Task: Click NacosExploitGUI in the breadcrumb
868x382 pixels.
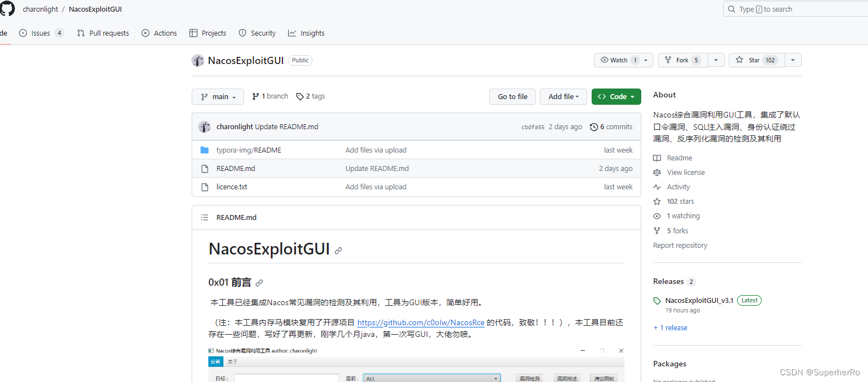Action: [x=95, y=9]
